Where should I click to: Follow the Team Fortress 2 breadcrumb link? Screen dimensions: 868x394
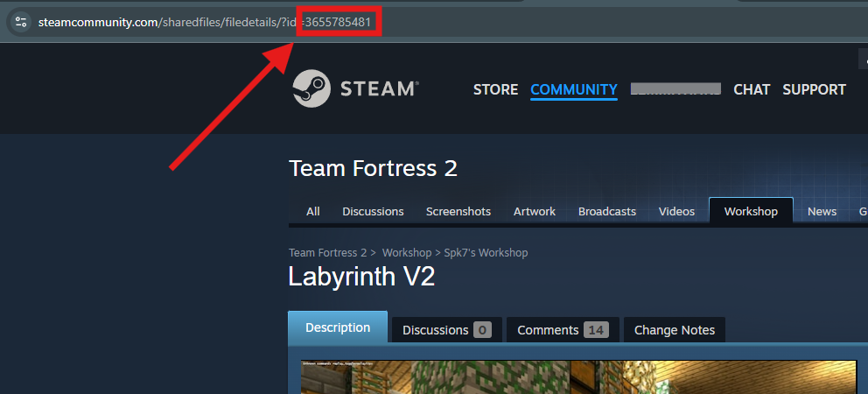click(328, 253)
